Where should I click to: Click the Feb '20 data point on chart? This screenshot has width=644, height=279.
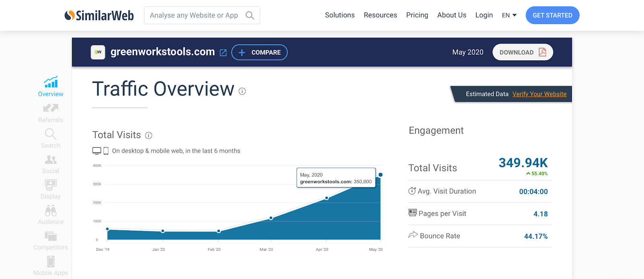click(219, 231)
